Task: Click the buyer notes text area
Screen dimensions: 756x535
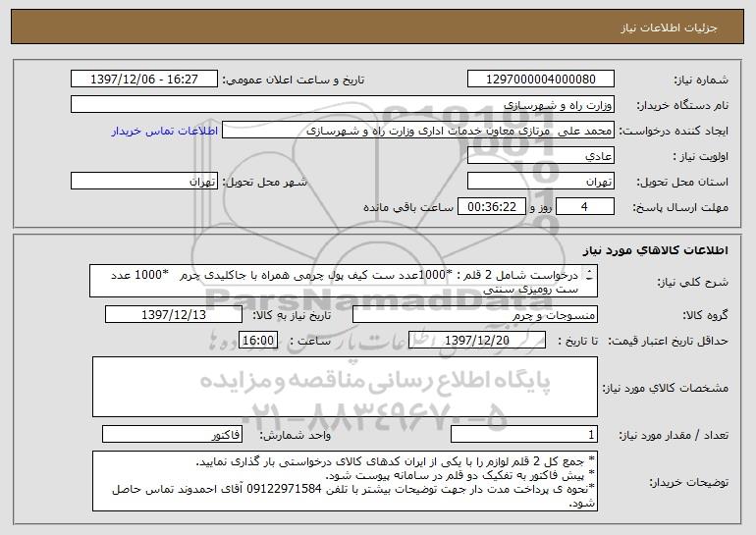Action: point(345,481)
